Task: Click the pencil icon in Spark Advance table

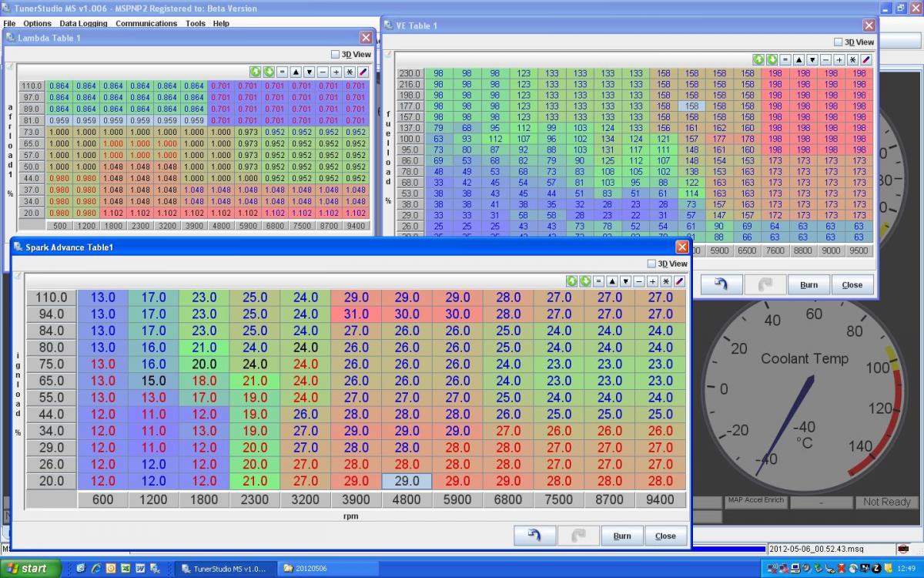Action: click(x=679, y=281)
